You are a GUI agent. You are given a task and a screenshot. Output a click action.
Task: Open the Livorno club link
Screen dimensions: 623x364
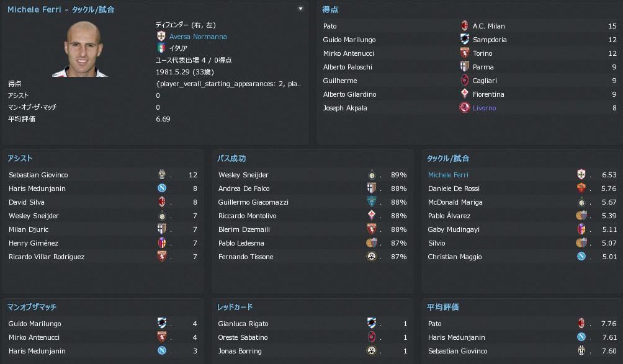pos(484,108)
